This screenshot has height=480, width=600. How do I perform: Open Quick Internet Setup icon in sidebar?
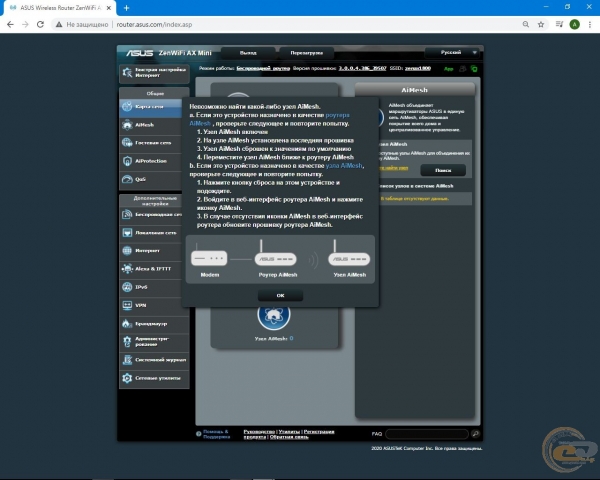pyautogui.click(x=127, y=72)
